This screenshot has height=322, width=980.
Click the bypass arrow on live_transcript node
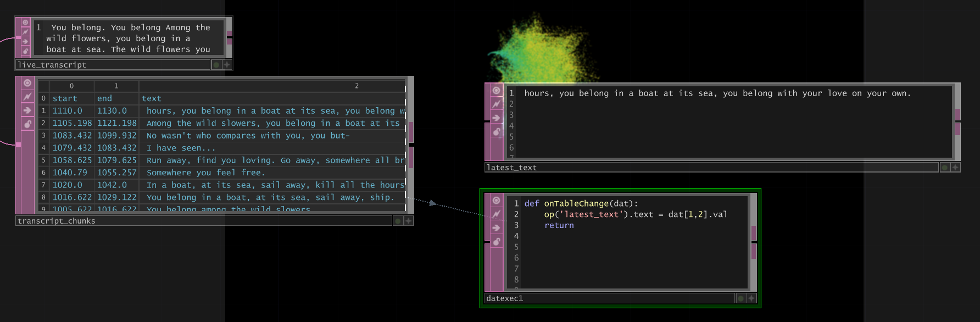tap(25, 41)
